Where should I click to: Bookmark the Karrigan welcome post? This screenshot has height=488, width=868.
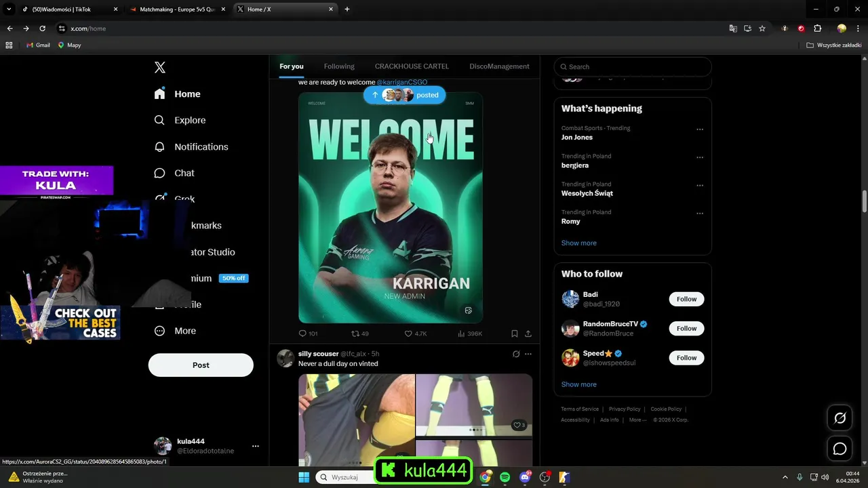515,333
